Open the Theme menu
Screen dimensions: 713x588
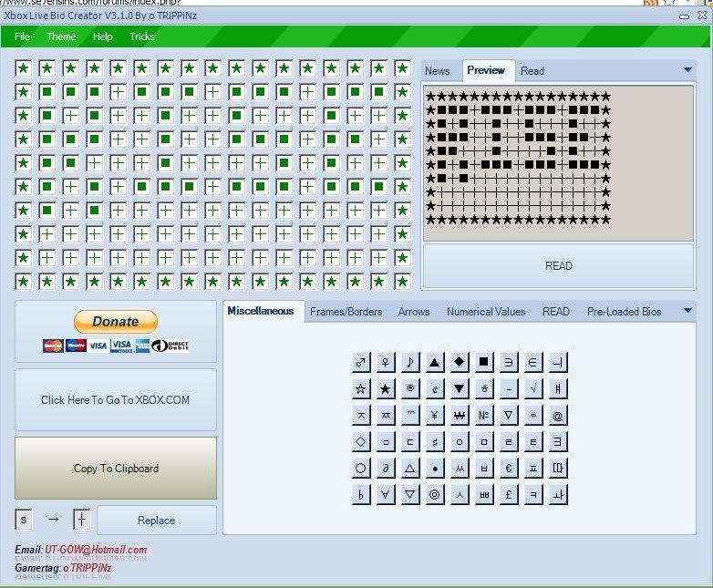[x=61, y=36]
